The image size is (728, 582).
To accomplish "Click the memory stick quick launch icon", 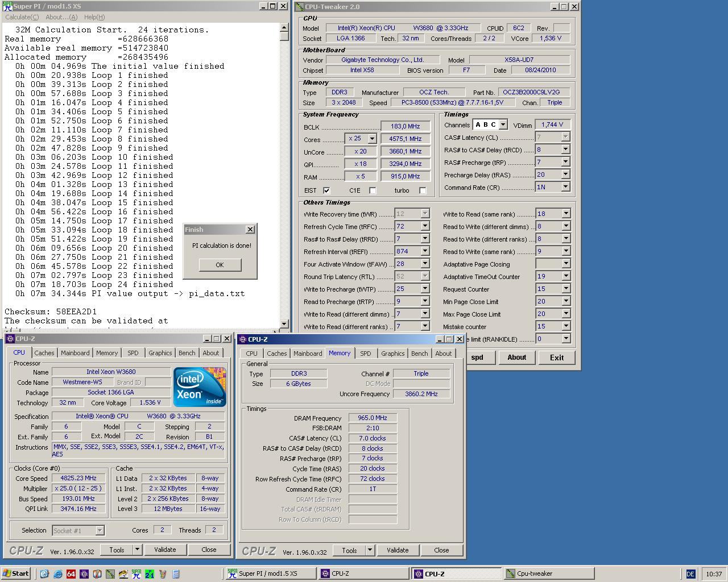I will click(110, 573).
